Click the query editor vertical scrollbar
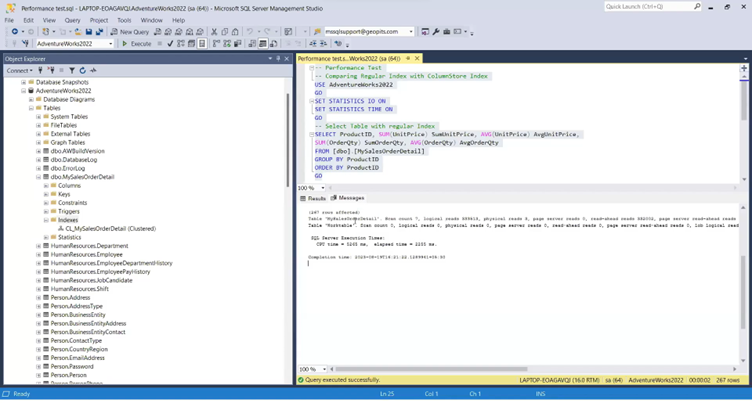Screen dimensions: 752x403 (x=744, y=100)
